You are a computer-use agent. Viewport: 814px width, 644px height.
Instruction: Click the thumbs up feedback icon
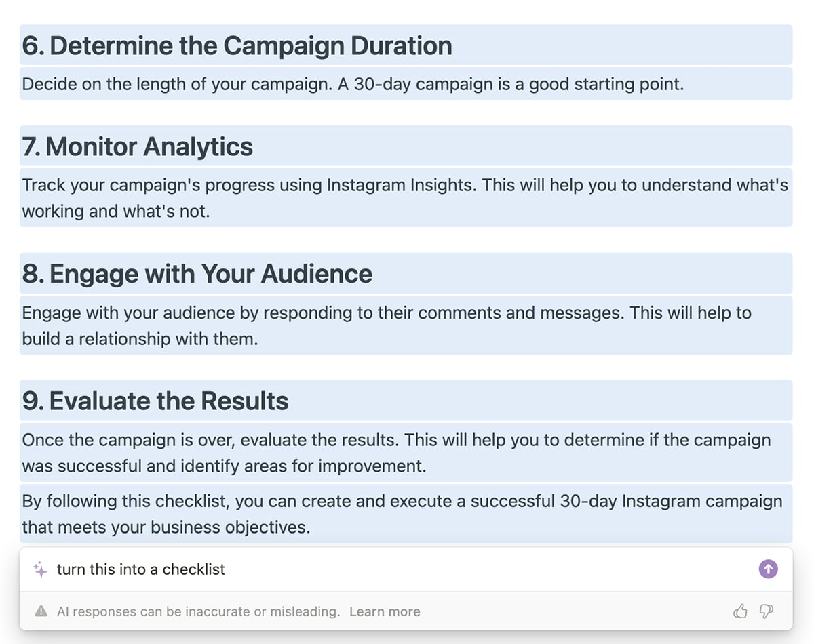tap(740, 611)
